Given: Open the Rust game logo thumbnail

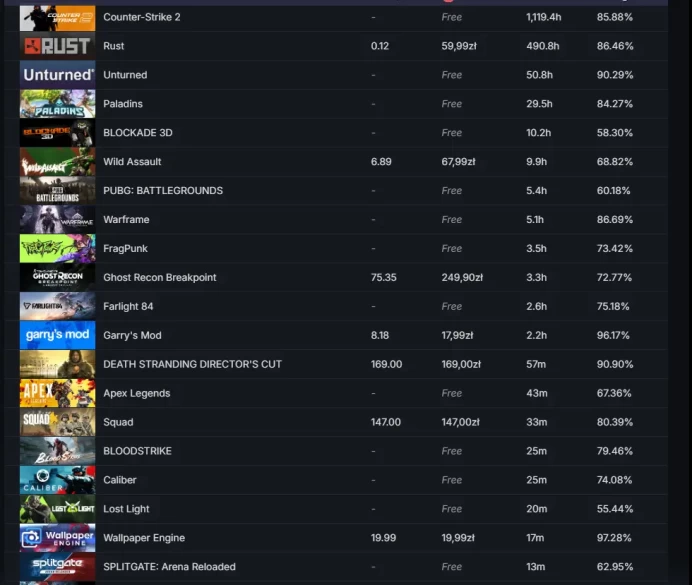Looking at the screenshot, I should (x=57, y=46).
